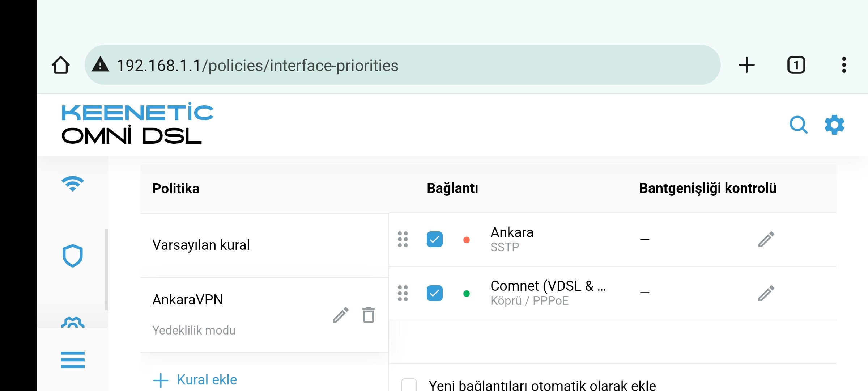Open the Wi-Fi section in sidebar
Image resolution: width=868 pixels, height=391 pixels.
[73, 184]
